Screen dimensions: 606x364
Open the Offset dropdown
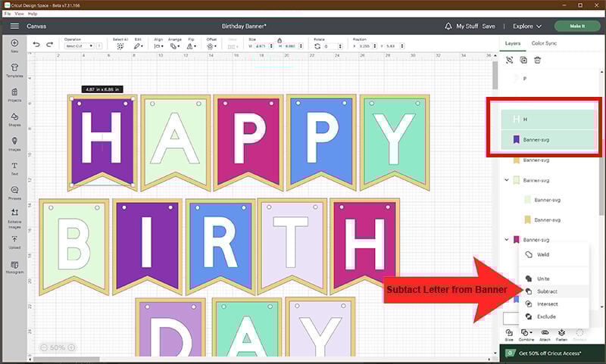[211, 46]
